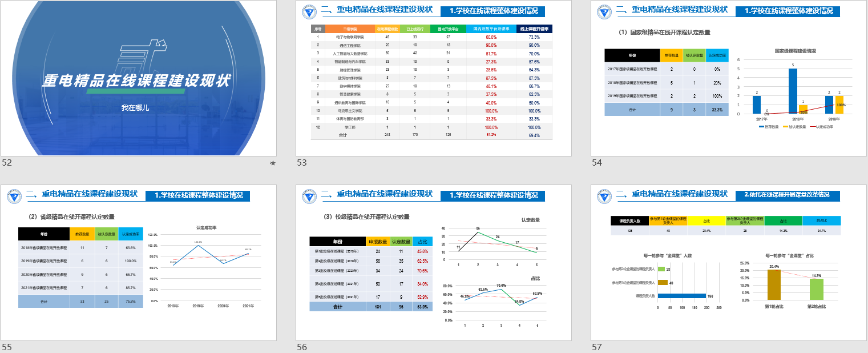The width and height of the screenshot is (868, 353).
Task: Click the school logo on slide 55
Action: click(x=14, y=196)
